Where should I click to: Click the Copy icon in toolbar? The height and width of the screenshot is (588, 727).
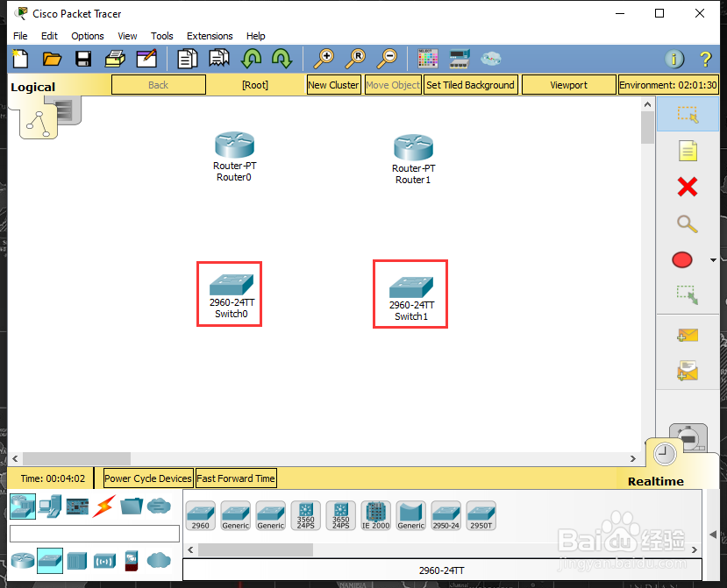[x=188, y=59]
